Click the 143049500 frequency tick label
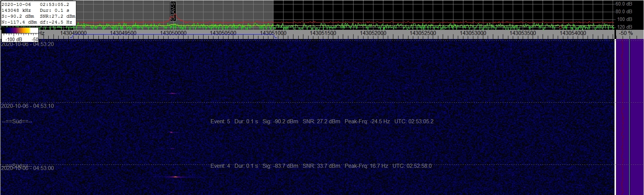The height and width of the screenshot is (195, 644). 123,33
